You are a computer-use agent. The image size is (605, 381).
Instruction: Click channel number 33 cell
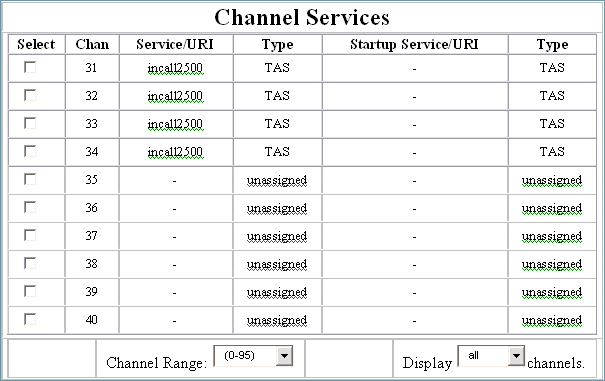[91, 124]
